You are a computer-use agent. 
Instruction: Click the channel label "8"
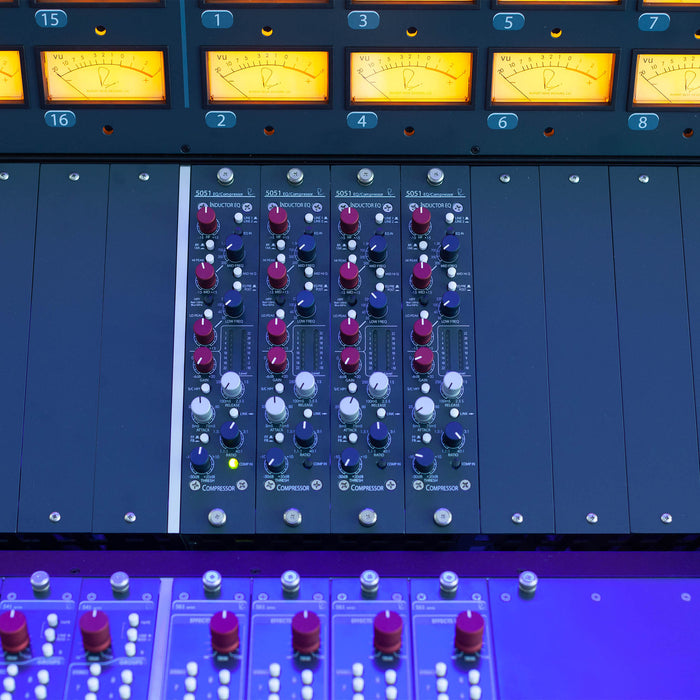coord(643,122)
